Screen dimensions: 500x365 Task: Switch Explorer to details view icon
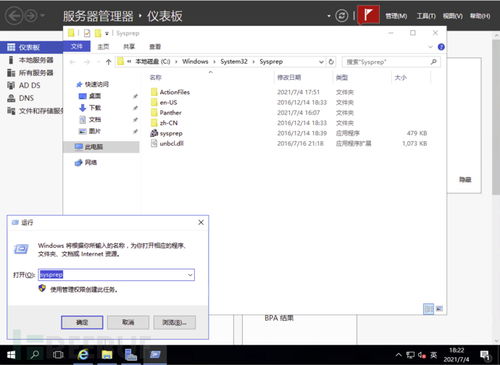pos(428,309)
